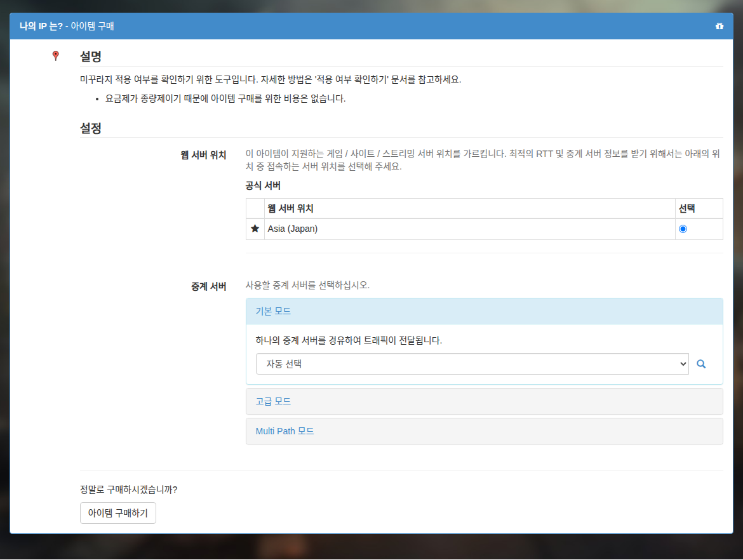This screenshot has width=743, height=560.
Task: Open the 자동 선택 relay server dropdown
Action: (472, 364)
